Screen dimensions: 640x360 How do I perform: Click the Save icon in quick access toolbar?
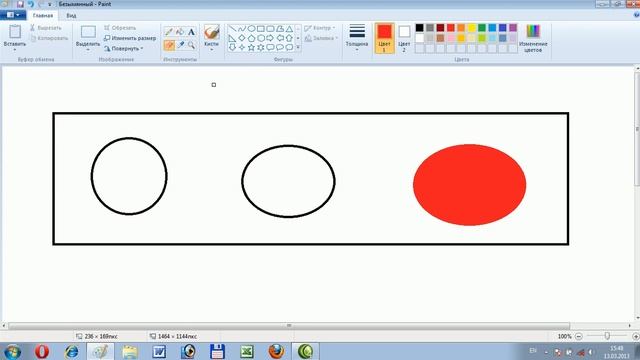[20, 4]
